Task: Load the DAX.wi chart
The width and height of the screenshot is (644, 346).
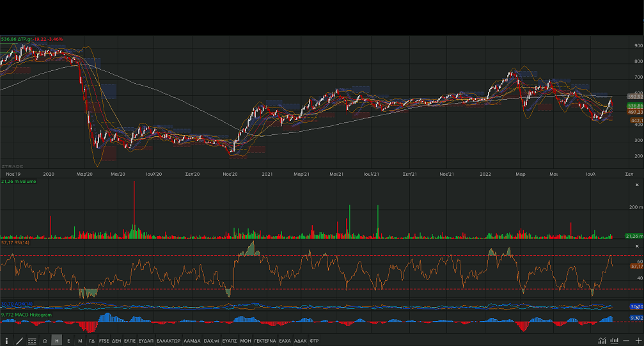Action: point(211,341)
